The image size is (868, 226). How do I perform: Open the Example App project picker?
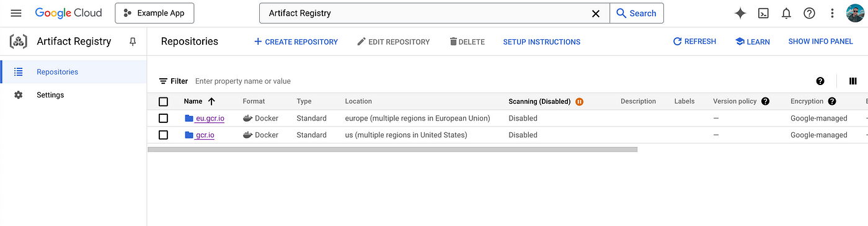[154, 13]
